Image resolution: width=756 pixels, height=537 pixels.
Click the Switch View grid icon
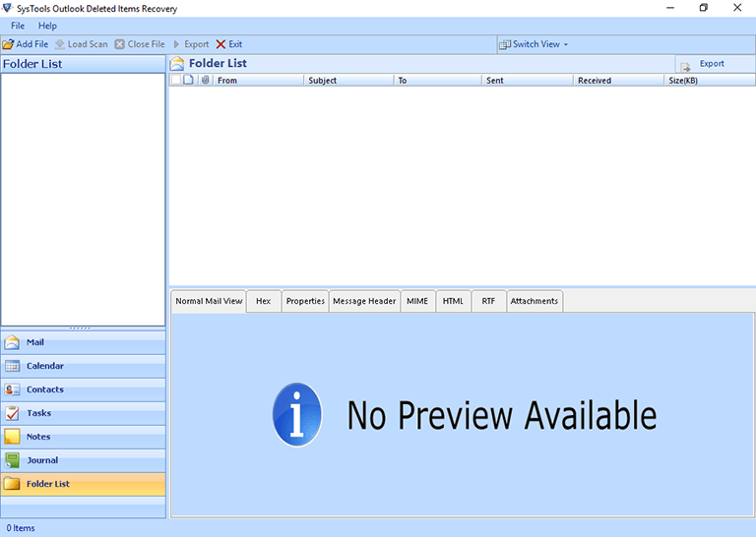(505, 44)
